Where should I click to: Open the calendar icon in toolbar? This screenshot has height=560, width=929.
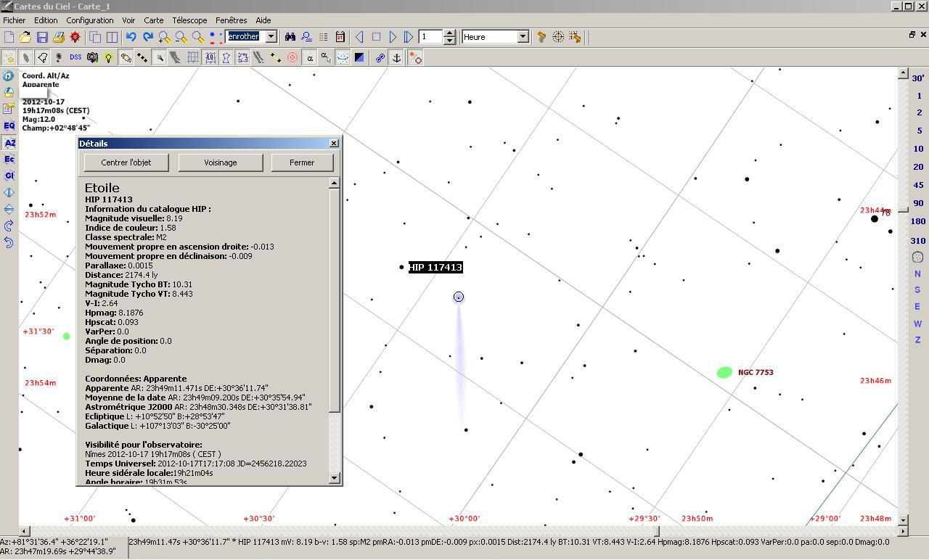340,37
